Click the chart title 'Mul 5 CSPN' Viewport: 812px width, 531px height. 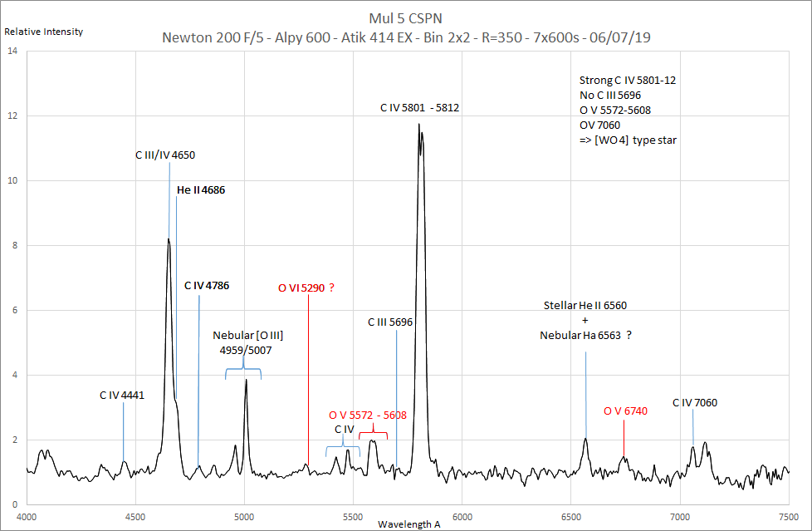pyautogui.click(x=405, y=18)
